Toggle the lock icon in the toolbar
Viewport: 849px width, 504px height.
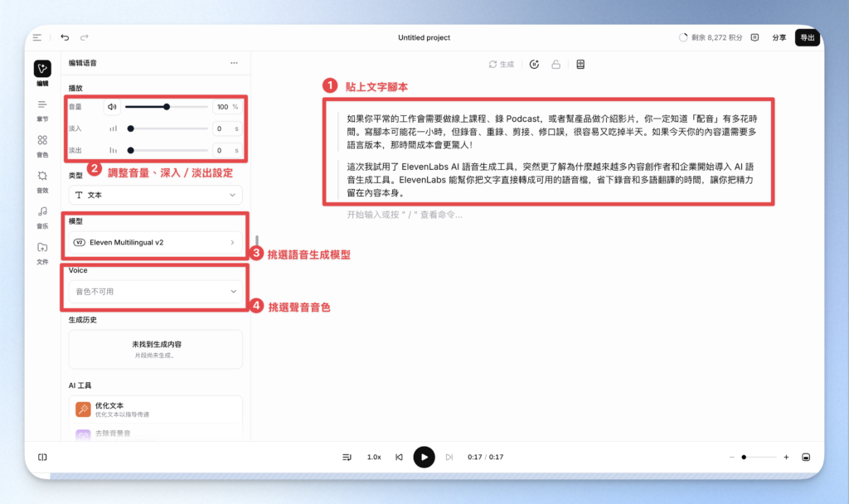pos(556,65)
